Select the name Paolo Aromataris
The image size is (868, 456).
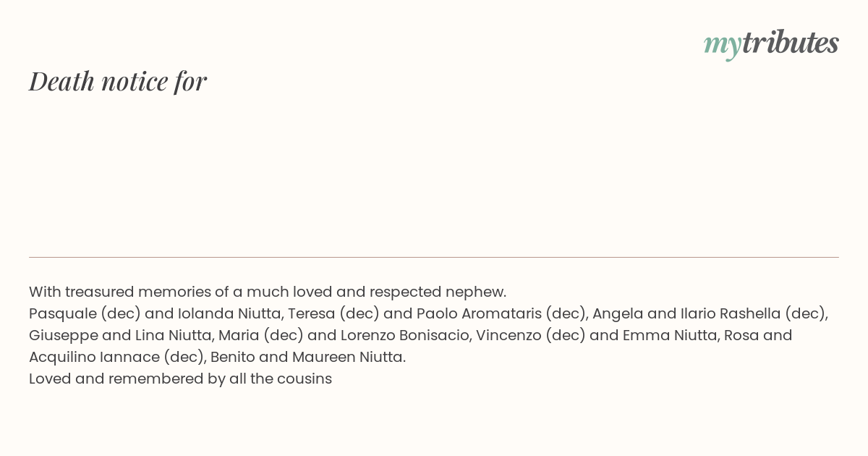pyautogui.click(x=479, y=314)
